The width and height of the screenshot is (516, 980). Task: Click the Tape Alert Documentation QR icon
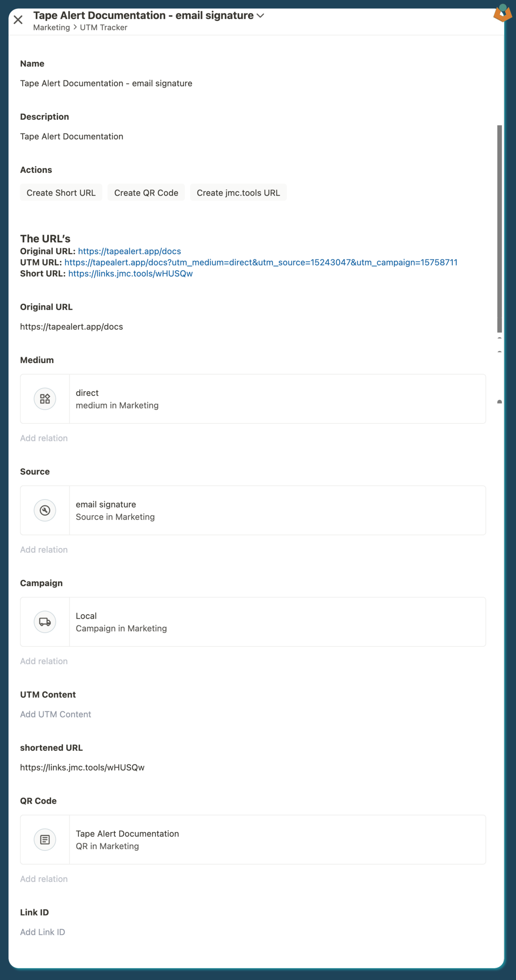(x=45, y=839)
